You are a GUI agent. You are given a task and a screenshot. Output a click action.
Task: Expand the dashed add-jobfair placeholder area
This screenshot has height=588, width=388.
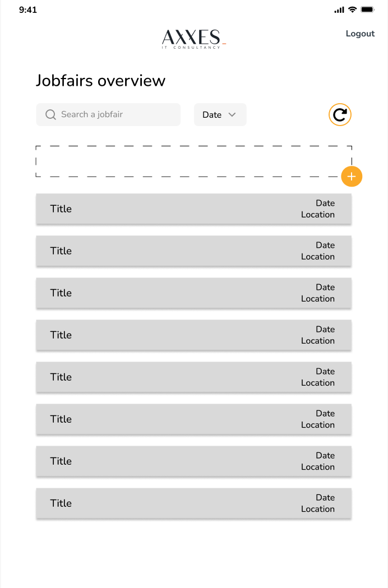tap(193, 163)
